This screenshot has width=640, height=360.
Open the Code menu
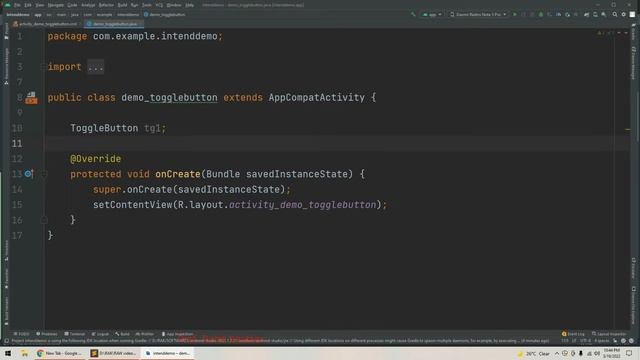[x=72, y=5]
